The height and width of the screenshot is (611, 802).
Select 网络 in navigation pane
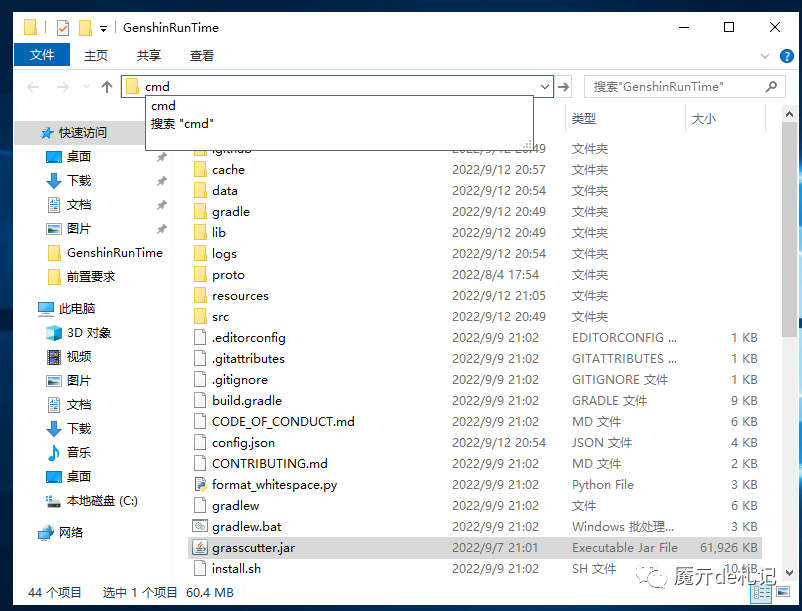[x=71, y=532]
